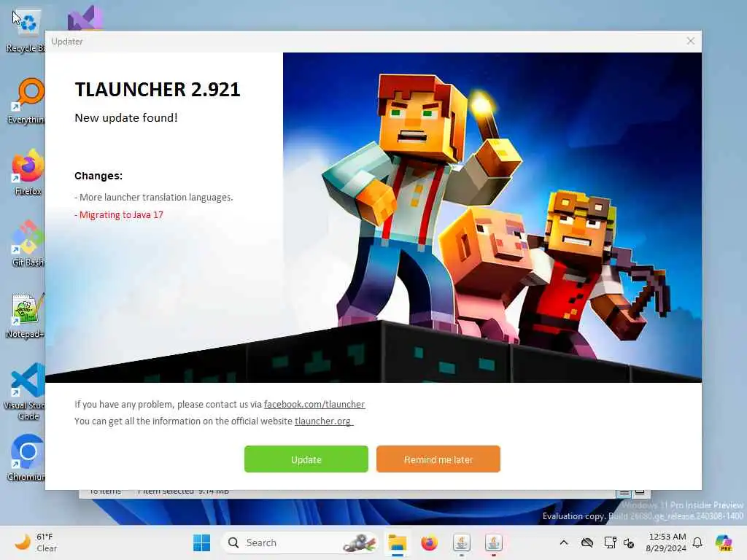
Task: Open the Visual Studio desktop icon
Action: point(85,19)
